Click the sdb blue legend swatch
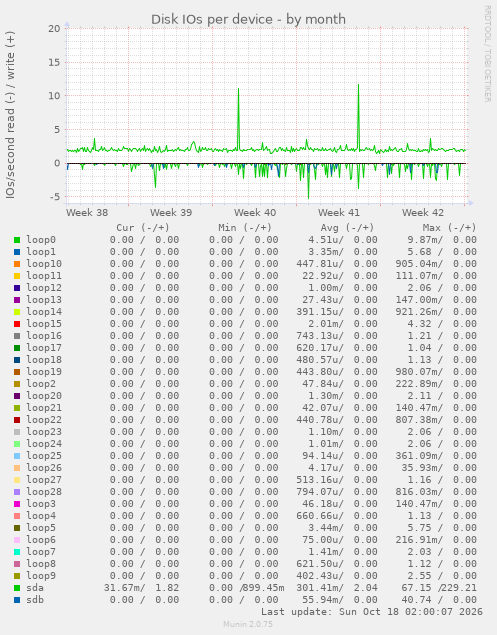The image size is (497, 635). 17,600
